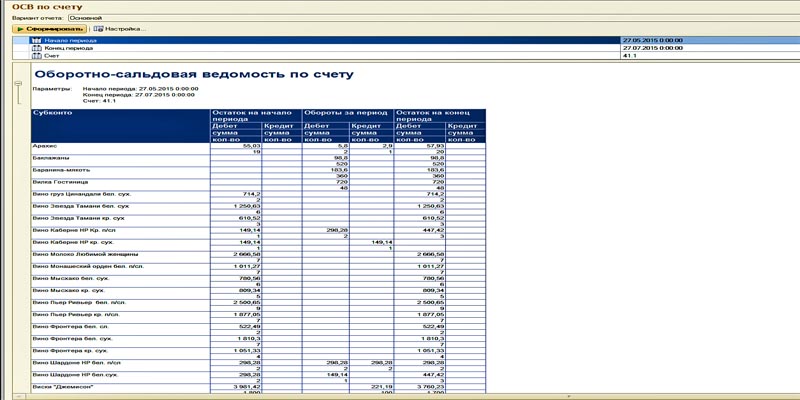This screenshot has width=800, height=400.
Task: Click the icon beside the Счет parameter
Action: tap(37, 56)
